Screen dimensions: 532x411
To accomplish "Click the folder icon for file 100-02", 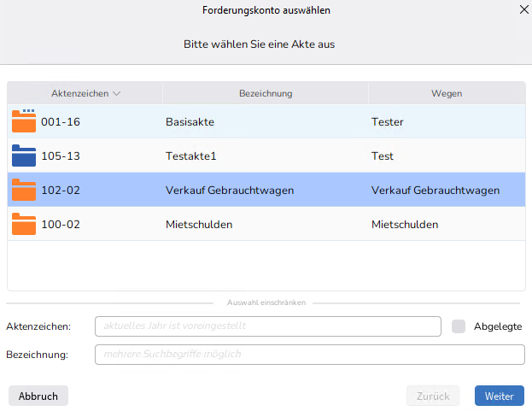I will (x=24, y=224).
